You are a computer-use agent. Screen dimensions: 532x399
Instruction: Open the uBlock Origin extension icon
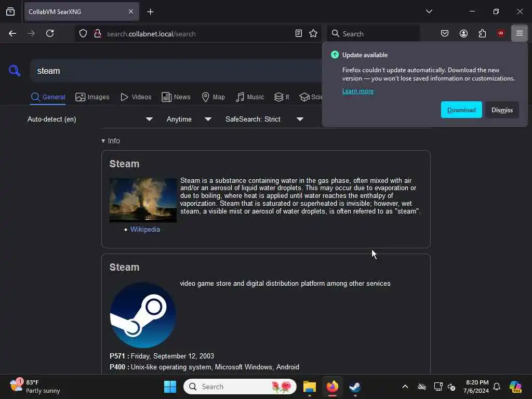(x=500, y=33)
